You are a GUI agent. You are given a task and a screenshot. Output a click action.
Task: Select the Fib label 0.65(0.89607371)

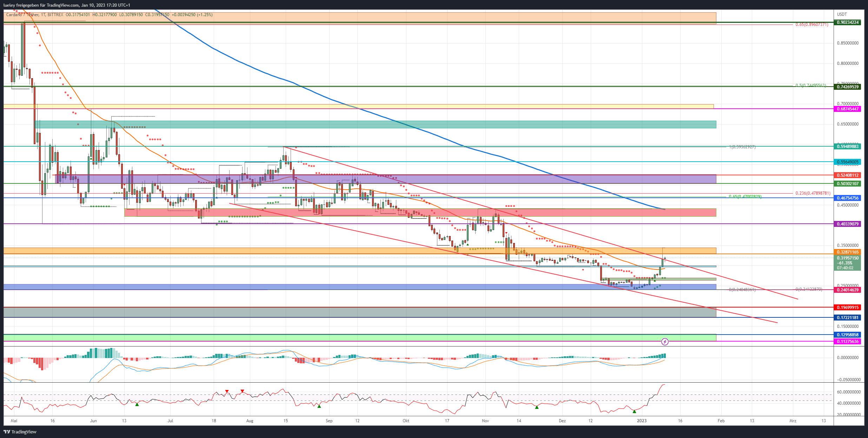[x=812, y=25]
